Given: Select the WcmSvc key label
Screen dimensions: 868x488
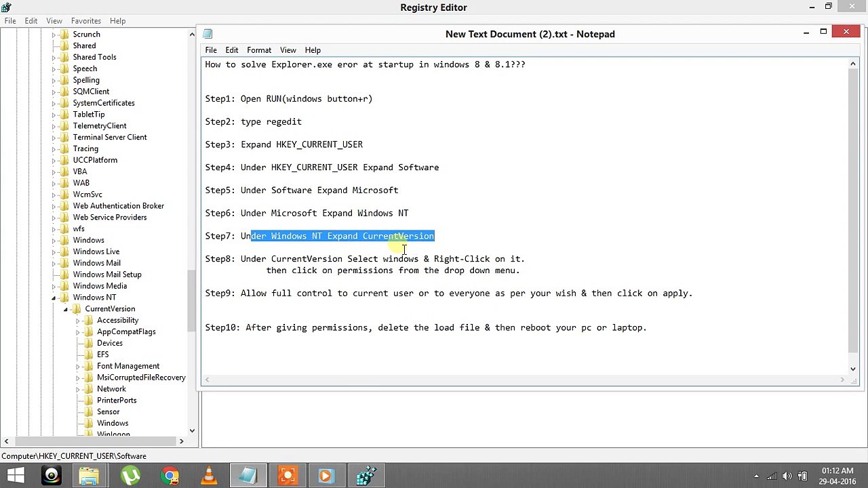Looking at the screenshot, I should (87, 195).
